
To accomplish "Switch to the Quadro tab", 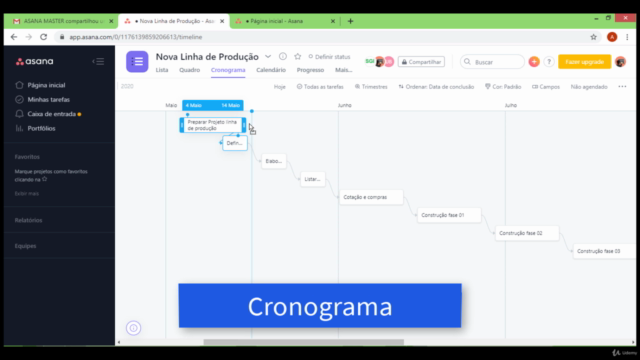I will (x=189, y=70).
